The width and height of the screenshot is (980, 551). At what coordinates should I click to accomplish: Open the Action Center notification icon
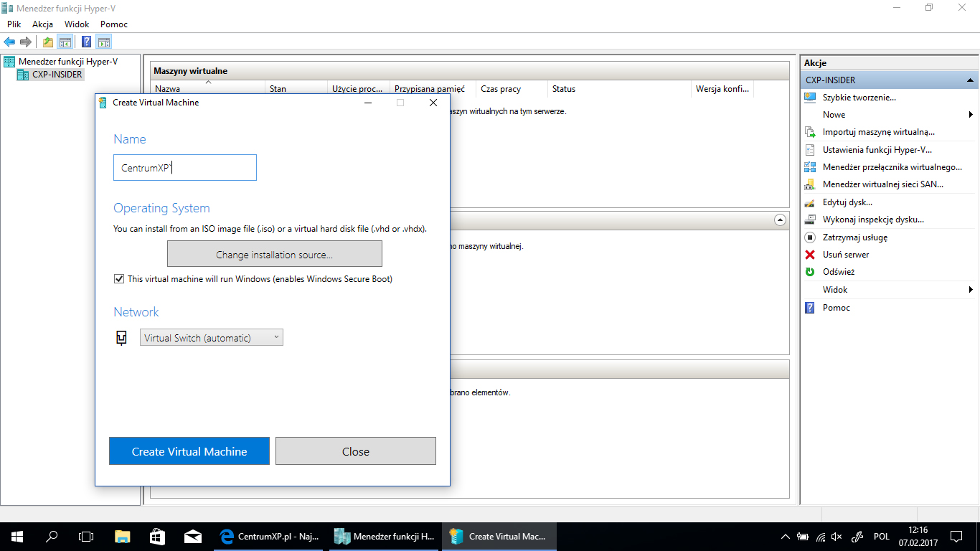point(956,536)
